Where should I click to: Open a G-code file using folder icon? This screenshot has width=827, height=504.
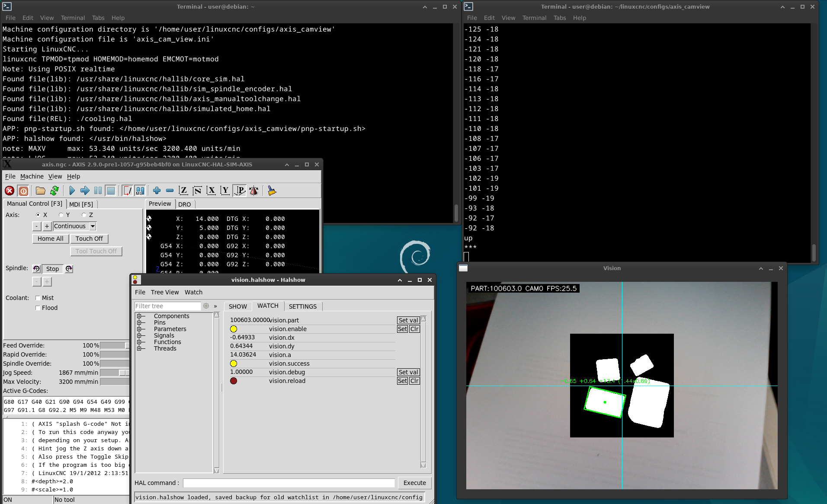point(41,191)
